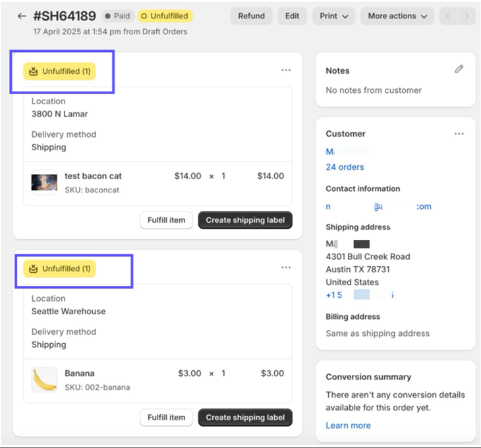Expand the Print dropdown
This screenshot has width=481, height=448.
coord(334,16)
